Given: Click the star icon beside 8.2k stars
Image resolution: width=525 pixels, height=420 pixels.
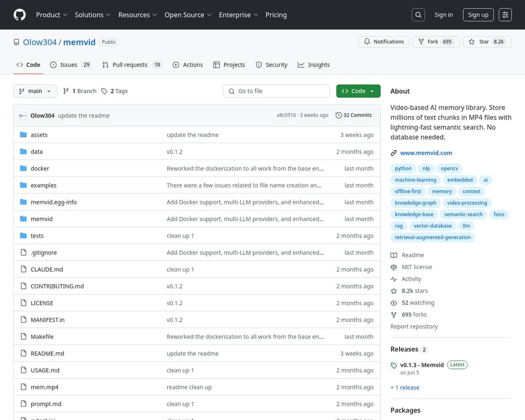Looking at the screenshot, I should pyautogui.click(x=394, y=291).
